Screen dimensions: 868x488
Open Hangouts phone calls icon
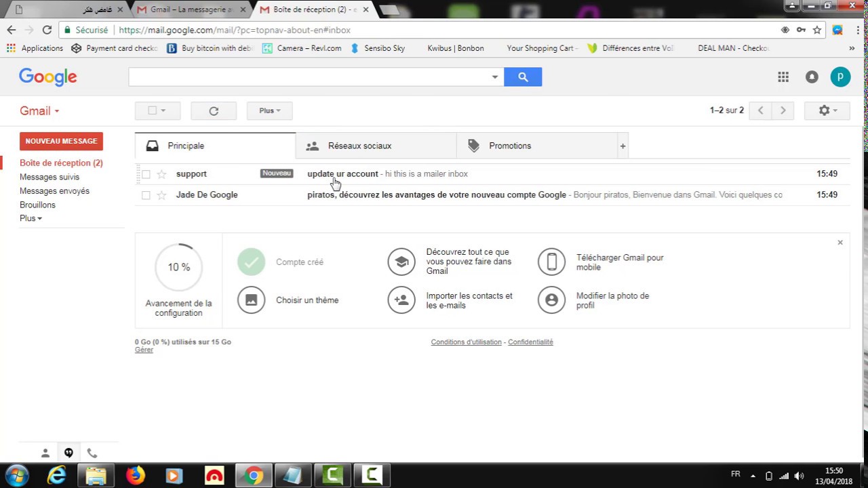point(92,453)
